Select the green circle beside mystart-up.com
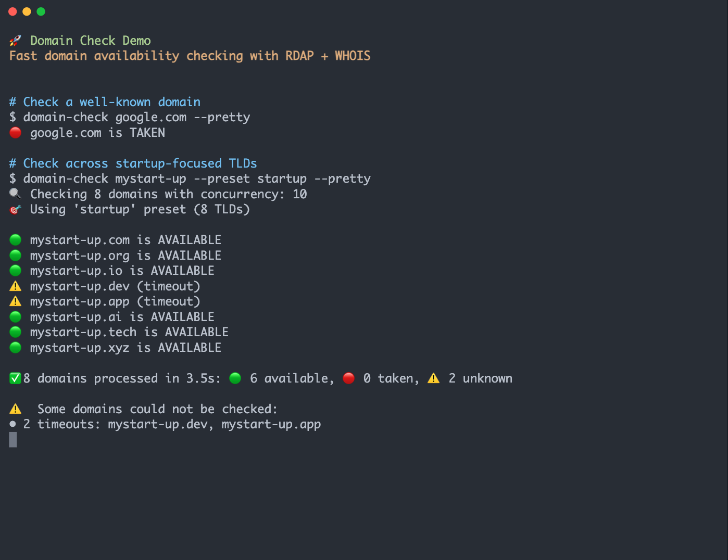This screenshot has height=560, width=728. (x=15, y=239)
